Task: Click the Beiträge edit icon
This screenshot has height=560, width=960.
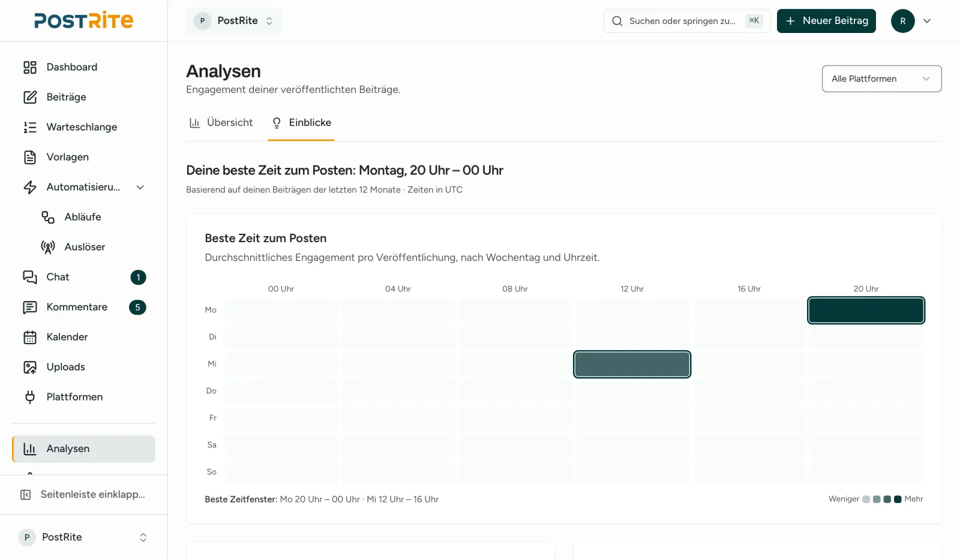Action: (30, 97)
